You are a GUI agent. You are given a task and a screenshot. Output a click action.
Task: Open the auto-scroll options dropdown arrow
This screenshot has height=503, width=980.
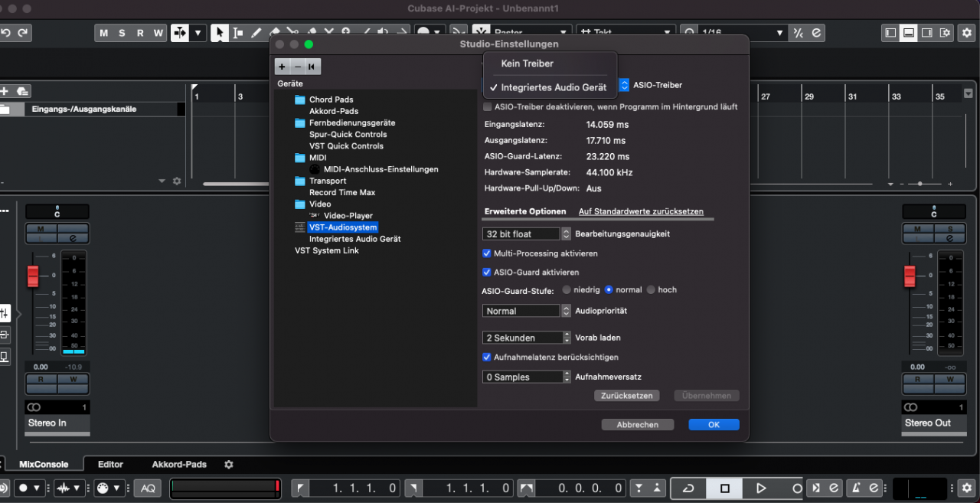[198, 33]
